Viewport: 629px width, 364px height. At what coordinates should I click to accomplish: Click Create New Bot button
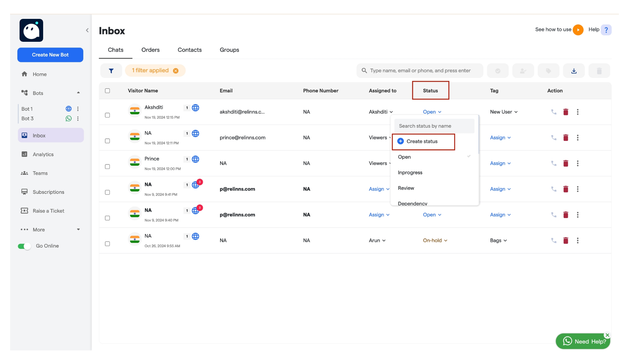click(x=50, y=55)
